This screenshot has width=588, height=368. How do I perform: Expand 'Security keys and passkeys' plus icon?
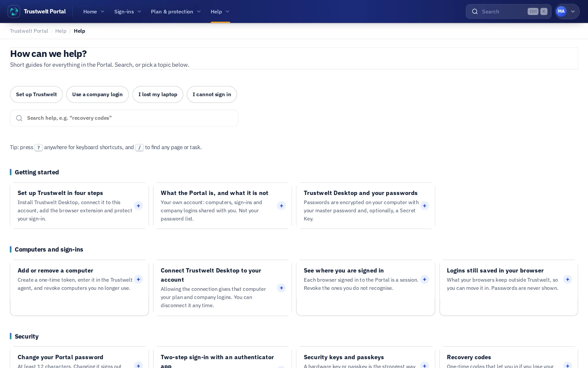[x=424, y=365]
